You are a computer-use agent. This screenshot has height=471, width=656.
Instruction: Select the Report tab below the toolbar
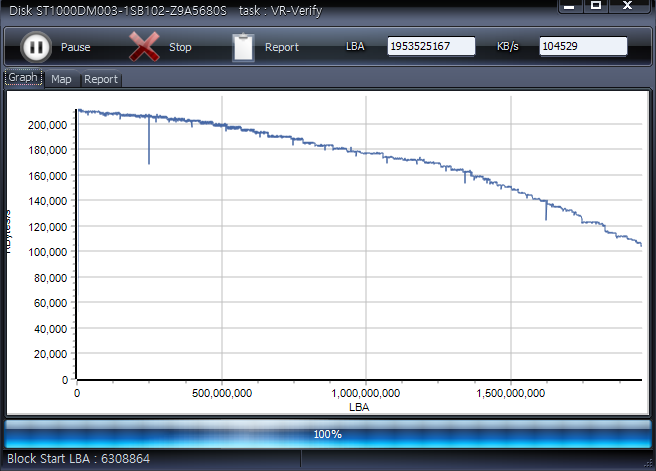(100, 79)
